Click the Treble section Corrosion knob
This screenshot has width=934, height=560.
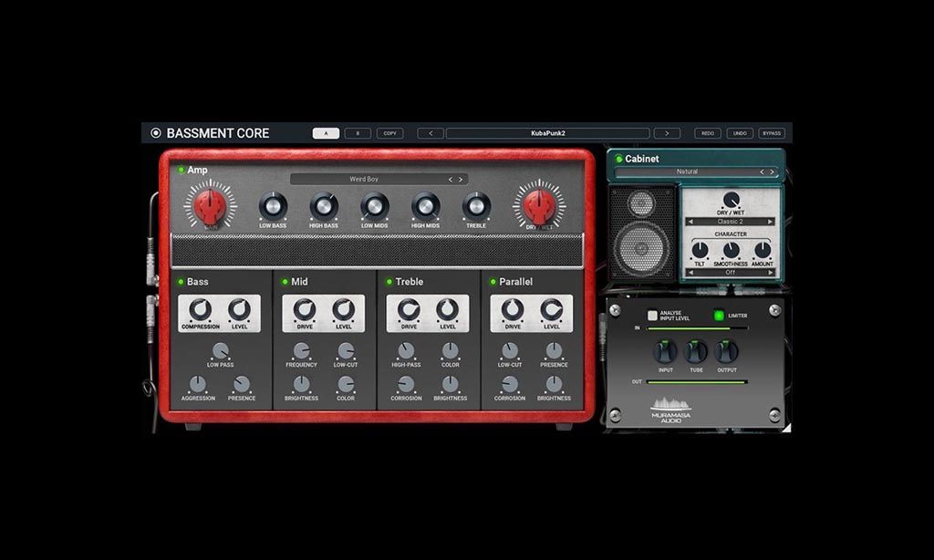coord(406,384)
